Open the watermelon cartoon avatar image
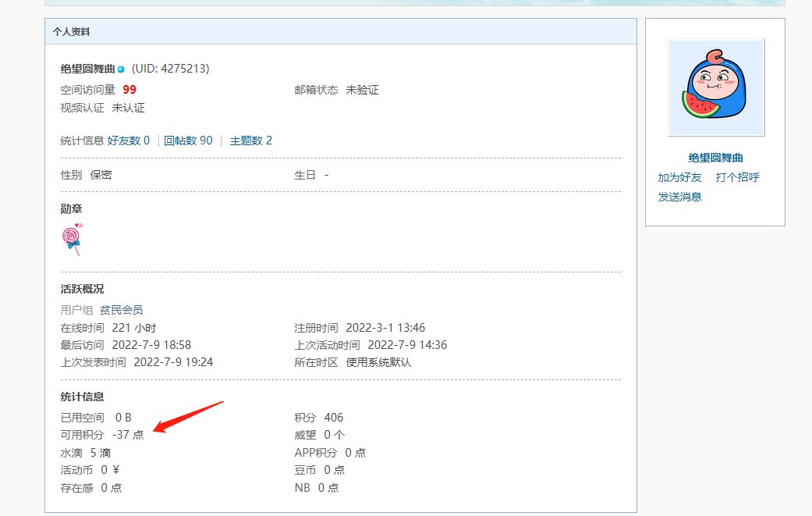This screenshot has height=516, width=812. coord(715,87)
